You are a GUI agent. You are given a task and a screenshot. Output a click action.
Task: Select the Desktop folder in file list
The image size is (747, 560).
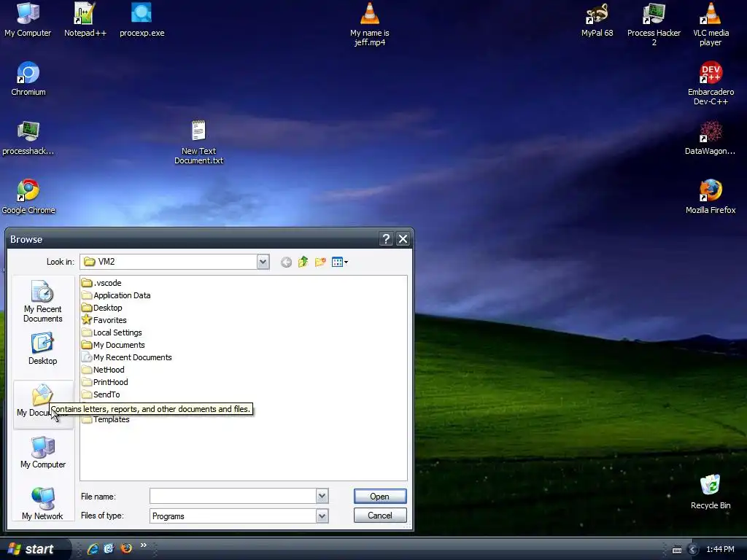pos(102,308)
